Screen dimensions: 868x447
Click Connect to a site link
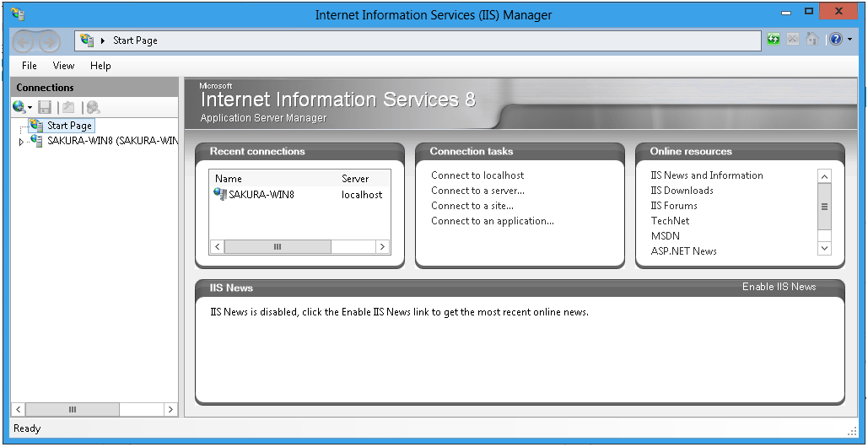pos(472,206)
